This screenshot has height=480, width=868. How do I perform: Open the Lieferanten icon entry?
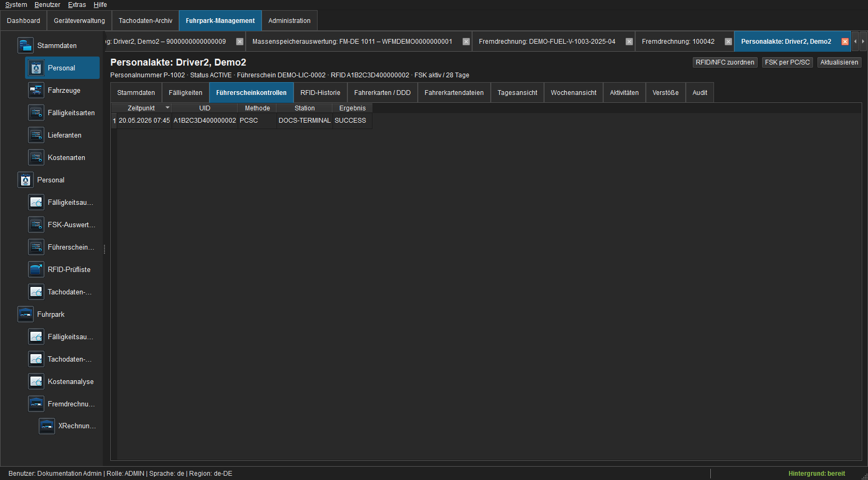click(36, 135)
